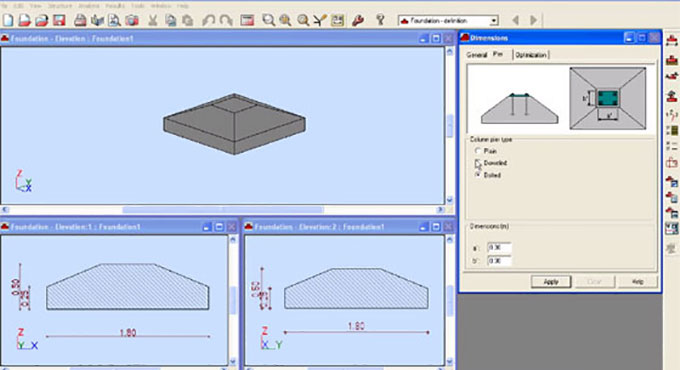Open the Foundation - definition layout dropdown
The width and height of the screenshot is (680, 370).
(494, 20)
